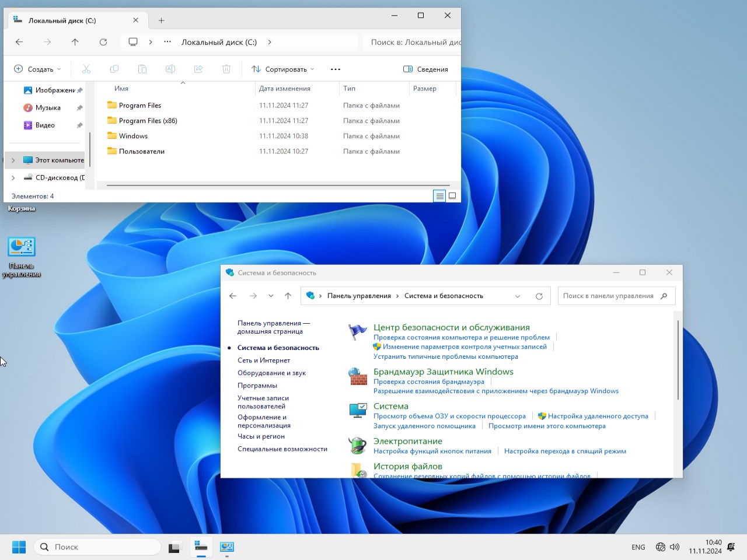Click the firewall brick wall icon
Screen dimensions: 747x560
pos(358,376)
